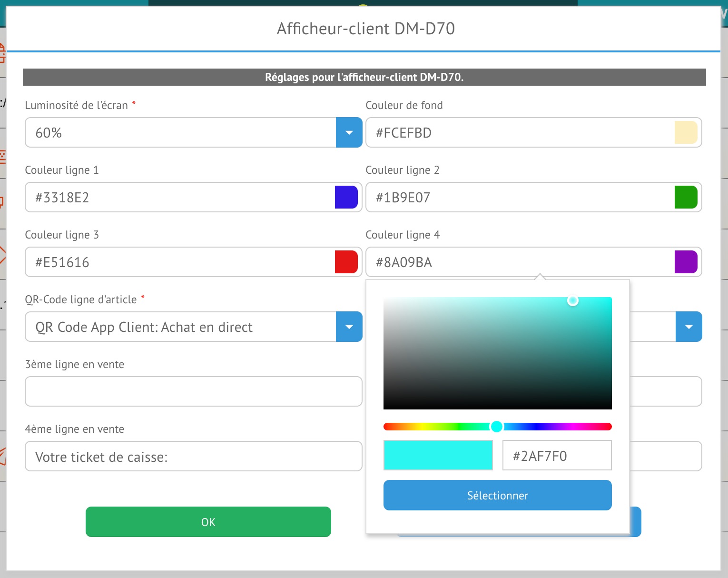The image size is (728, 578).
Task: Click the Couleur ligne 3 hex field
Action: click(x=181, y=262)
